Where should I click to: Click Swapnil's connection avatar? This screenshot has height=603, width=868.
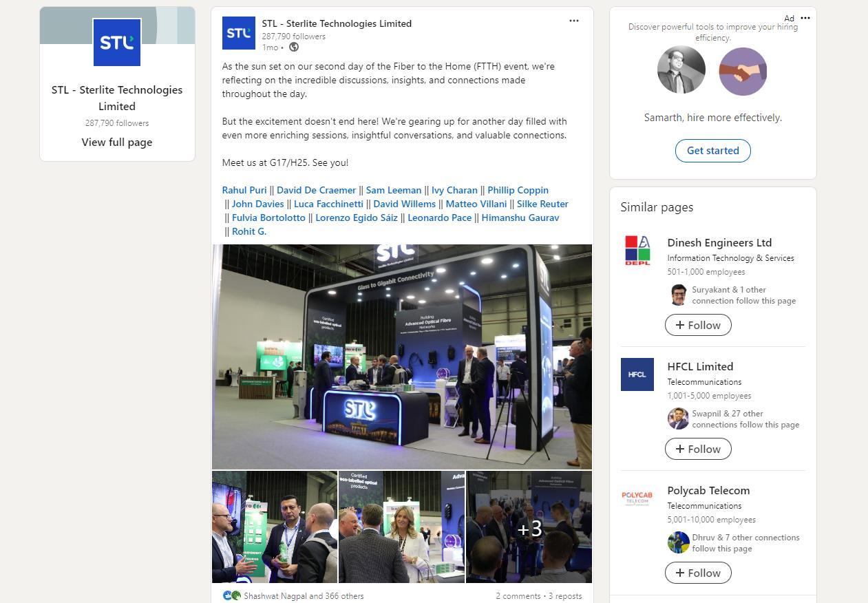(x=678, y=419)
